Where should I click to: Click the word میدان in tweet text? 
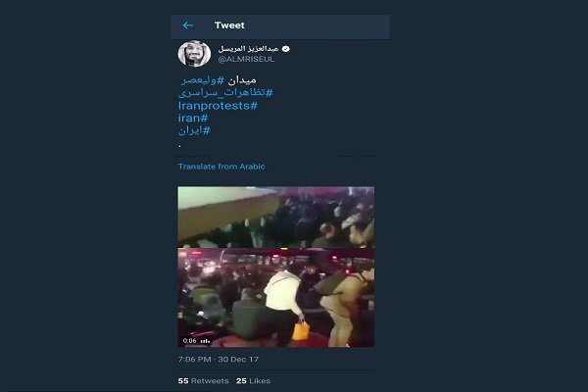point(242,80)
